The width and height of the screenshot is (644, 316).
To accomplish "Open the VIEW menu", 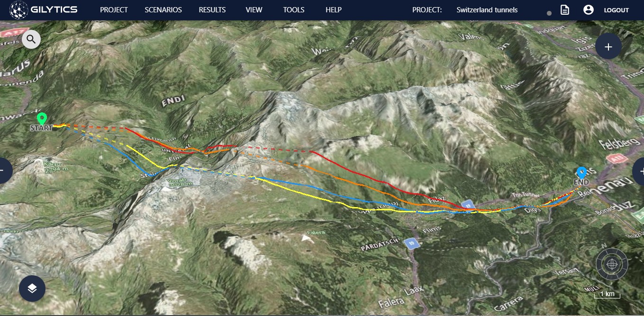I will click(254, 10).
